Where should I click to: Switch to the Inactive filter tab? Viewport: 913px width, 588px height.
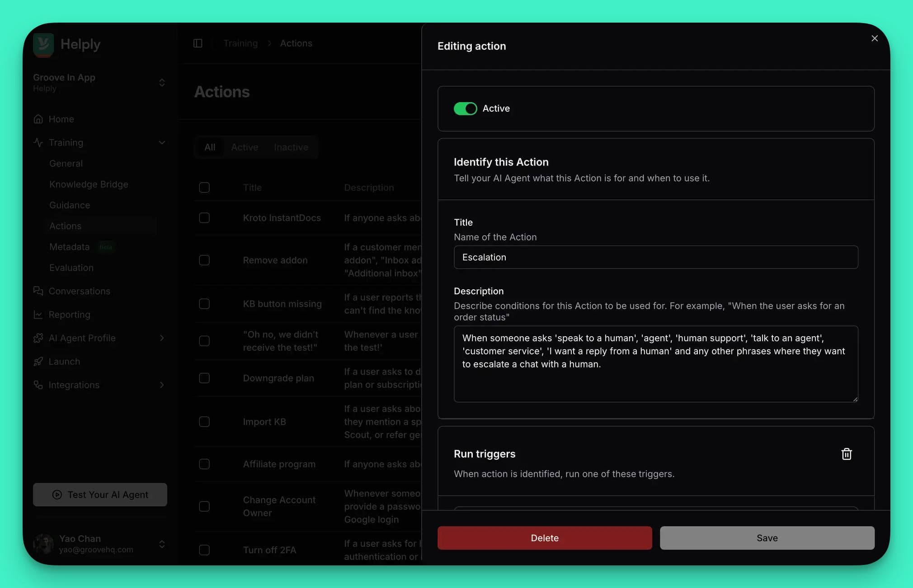(291, 147)
